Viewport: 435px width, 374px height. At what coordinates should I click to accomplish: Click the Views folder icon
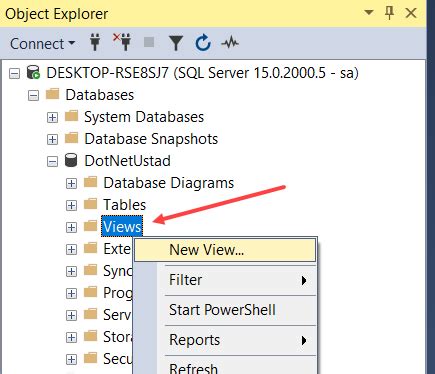tap(90, 226)
